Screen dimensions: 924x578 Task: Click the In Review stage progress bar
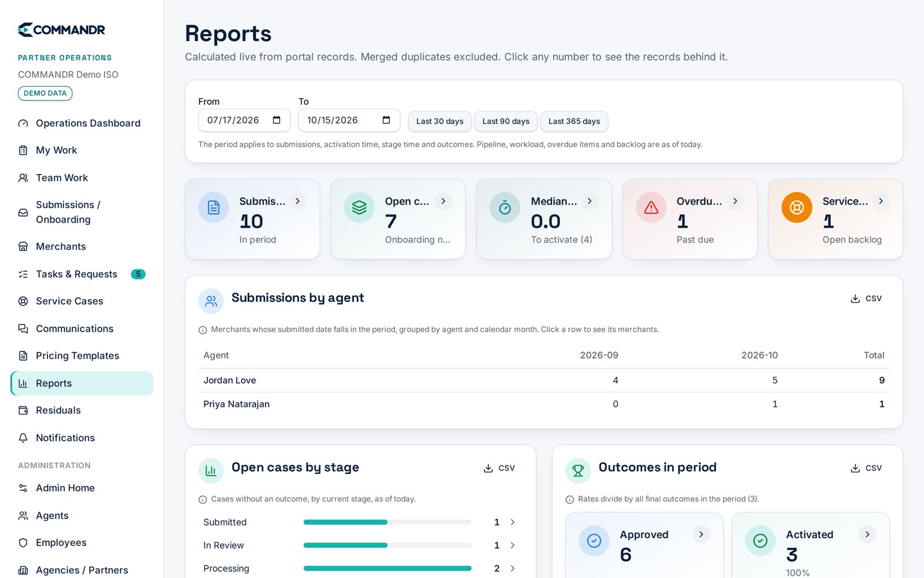[x=388, y=545]
